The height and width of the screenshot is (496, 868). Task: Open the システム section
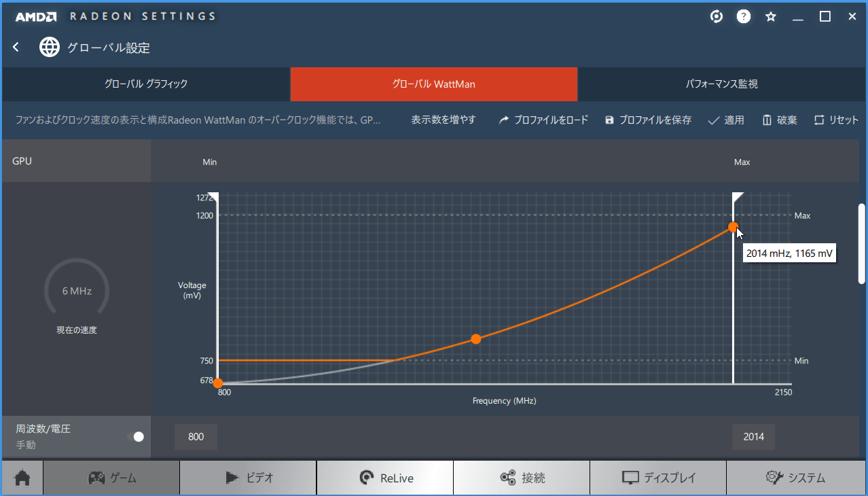pos(796,478)
